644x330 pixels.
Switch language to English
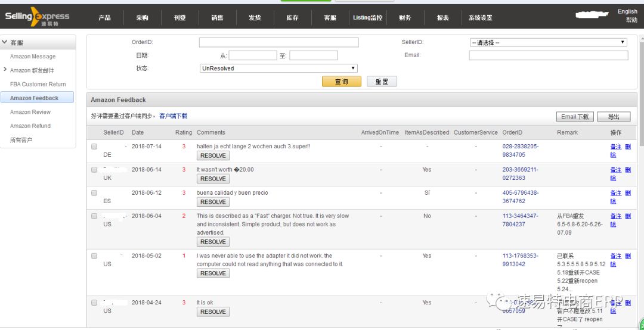(x=627, y=11)
